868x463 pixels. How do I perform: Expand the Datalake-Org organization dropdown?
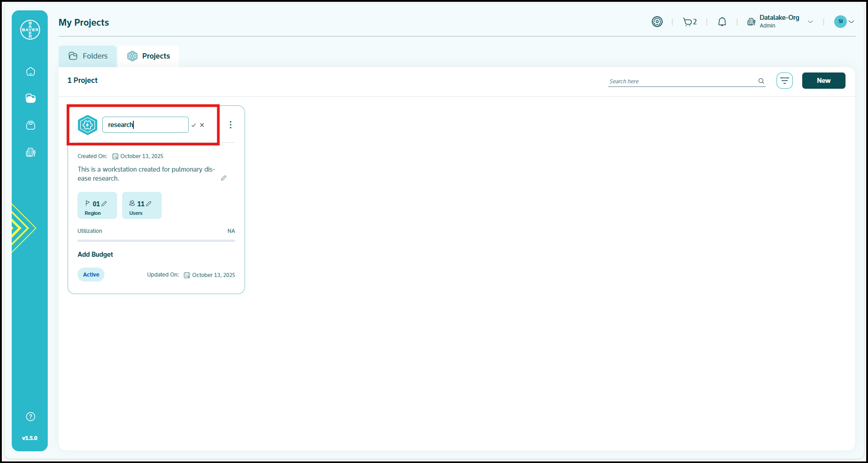click(810, 22)
